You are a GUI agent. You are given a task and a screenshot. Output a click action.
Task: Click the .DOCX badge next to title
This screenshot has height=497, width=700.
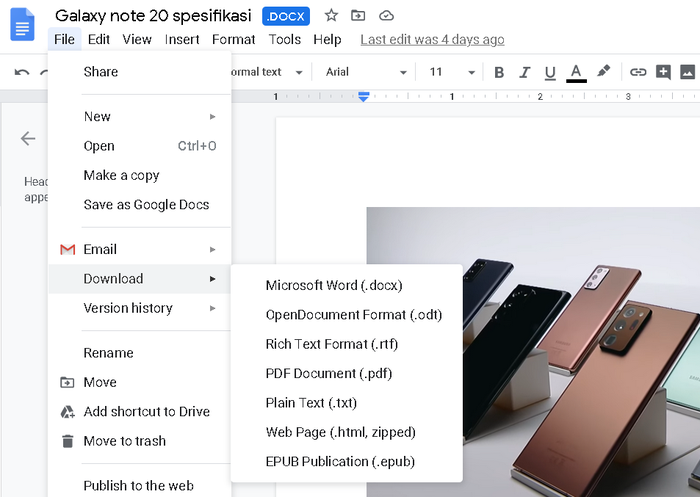click(x=286, y=17)
